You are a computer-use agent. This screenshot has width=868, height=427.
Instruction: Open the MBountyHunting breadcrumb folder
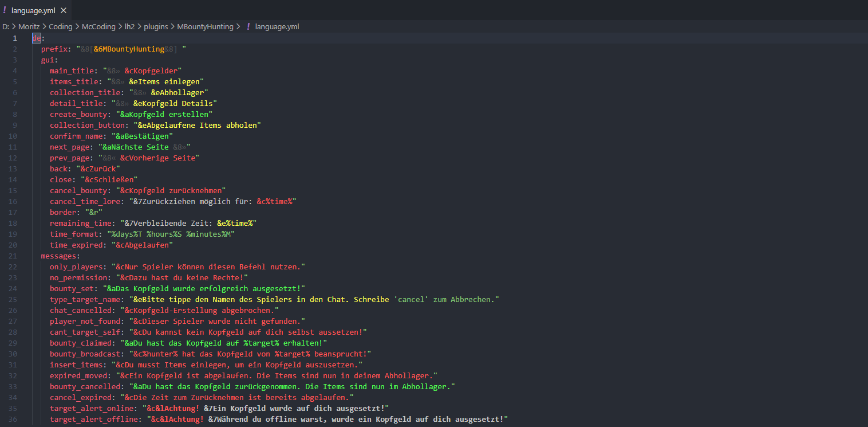coord(205,27)
